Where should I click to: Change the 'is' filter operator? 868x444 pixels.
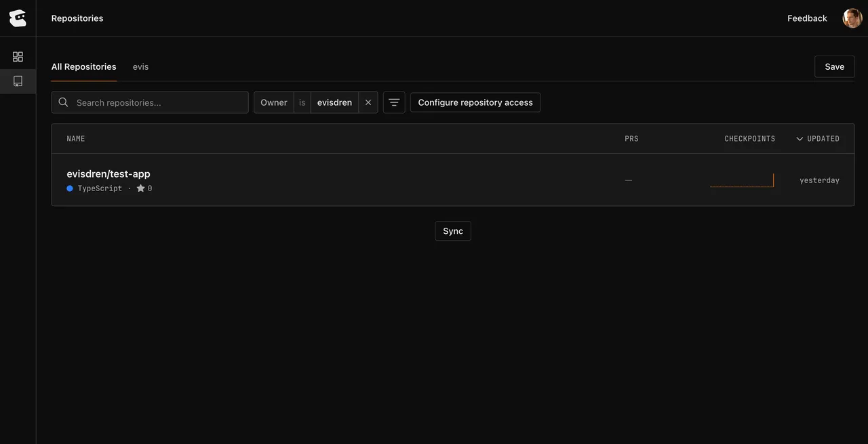[x=302, y=102]
